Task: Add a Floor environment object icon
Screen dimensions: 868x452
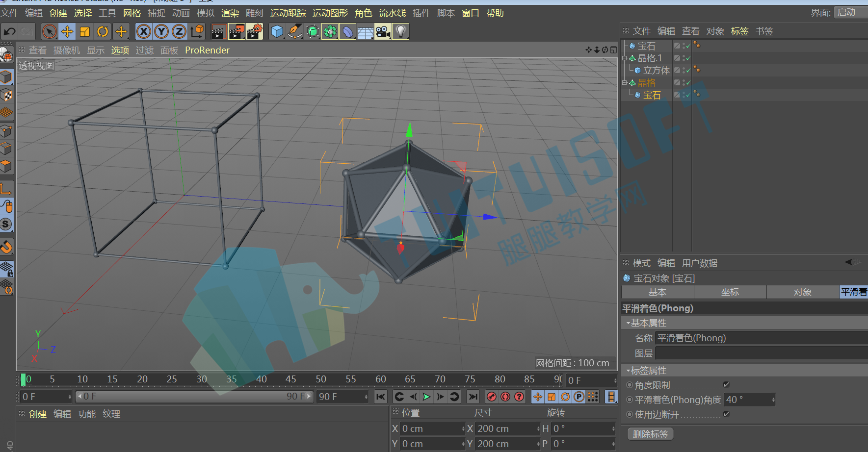Action: coord(366,31)
